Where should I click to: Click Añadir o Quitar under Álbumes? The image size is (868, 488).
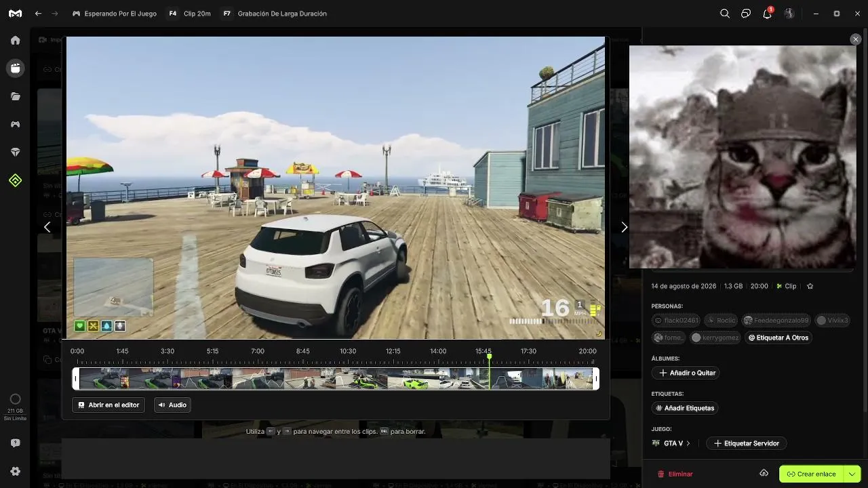[685, 373]
